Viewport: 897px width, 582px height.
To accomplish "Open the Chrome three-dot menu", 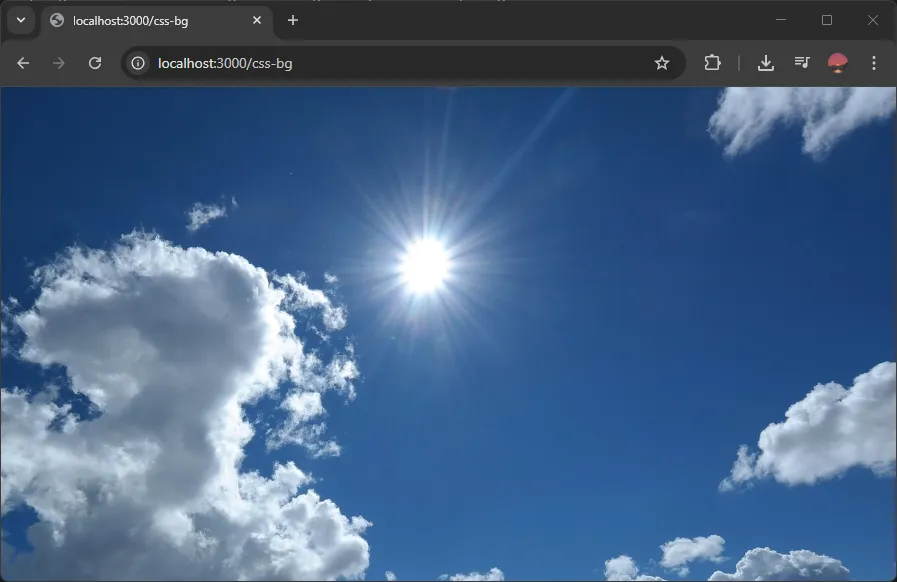I will coord(874,63).
